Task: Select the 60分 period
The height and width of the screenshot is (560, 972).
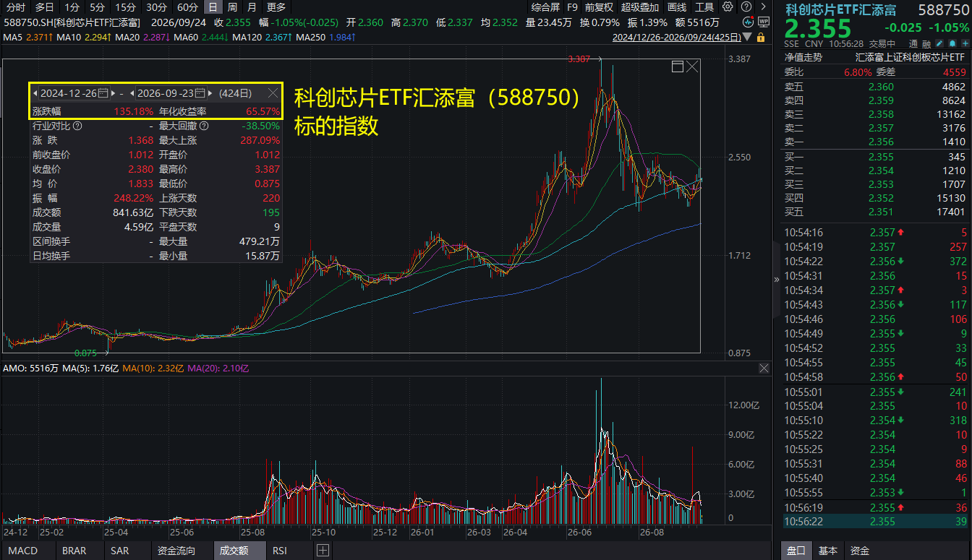Action: (x=187, y=7)
